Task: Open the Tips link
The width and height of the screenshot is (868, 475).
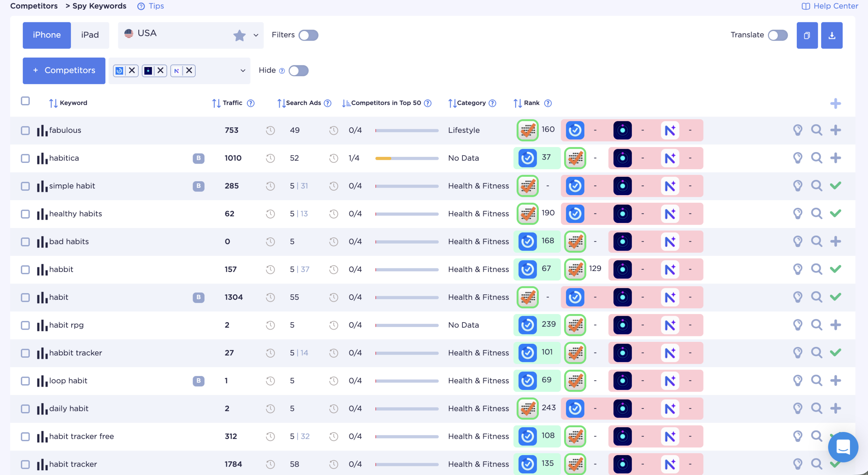Action: (x=156, y=6)
